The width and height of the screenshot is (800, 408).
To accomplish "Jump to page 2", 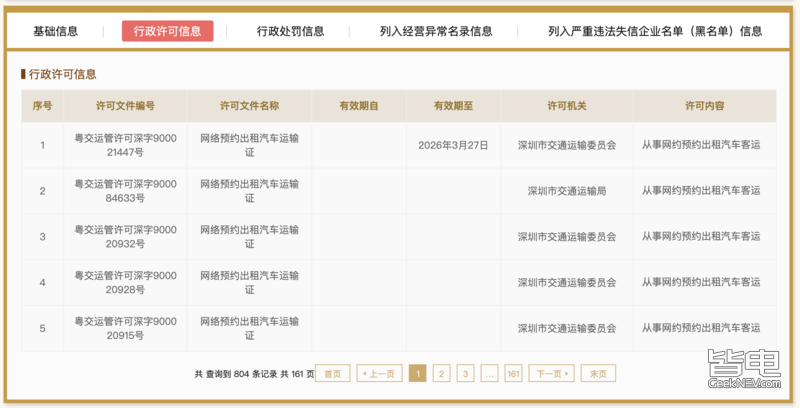I will tap(441, 373).
